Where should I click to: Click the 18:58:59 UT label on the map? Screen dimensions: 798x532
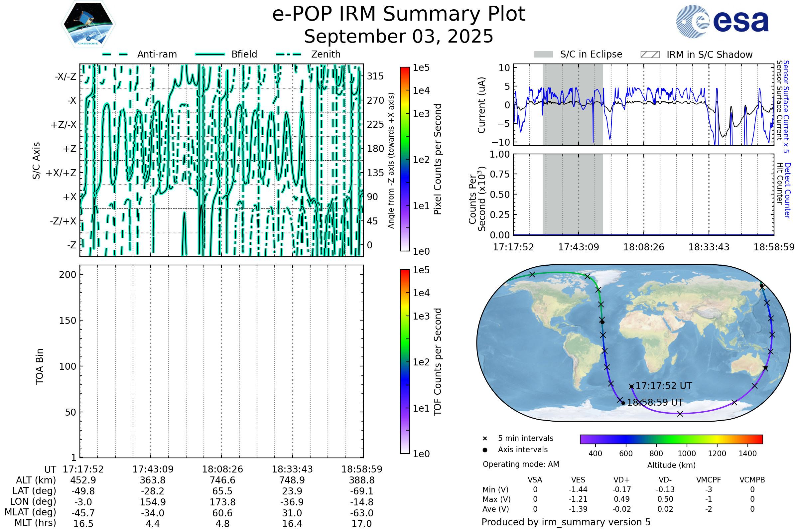(655, 402)
